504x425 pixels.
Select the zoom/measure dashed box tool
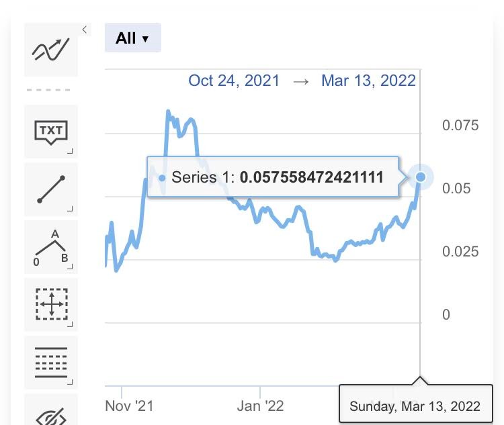[x=51, y=305]
